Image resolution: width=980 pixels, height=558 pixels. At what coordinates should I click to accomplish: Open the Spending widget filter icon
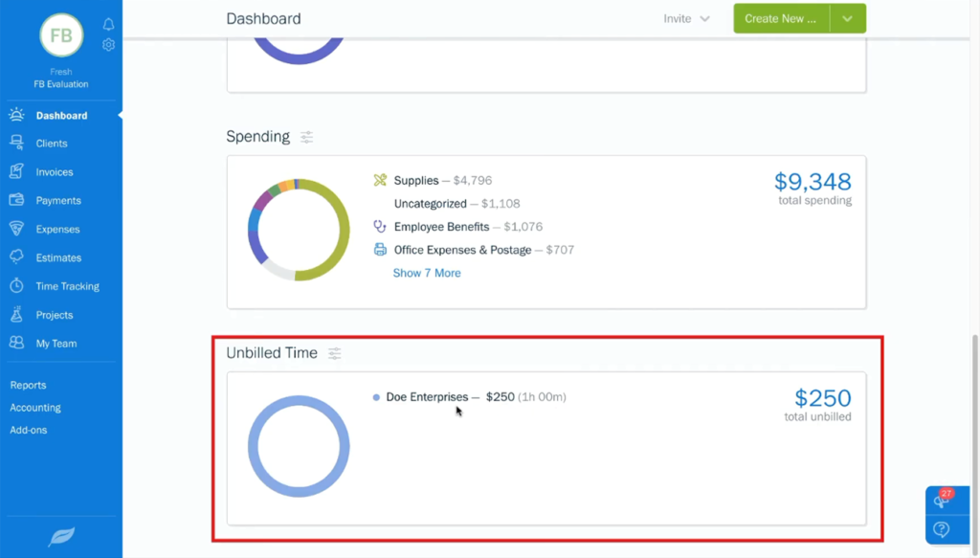click(x=306, y=137)
